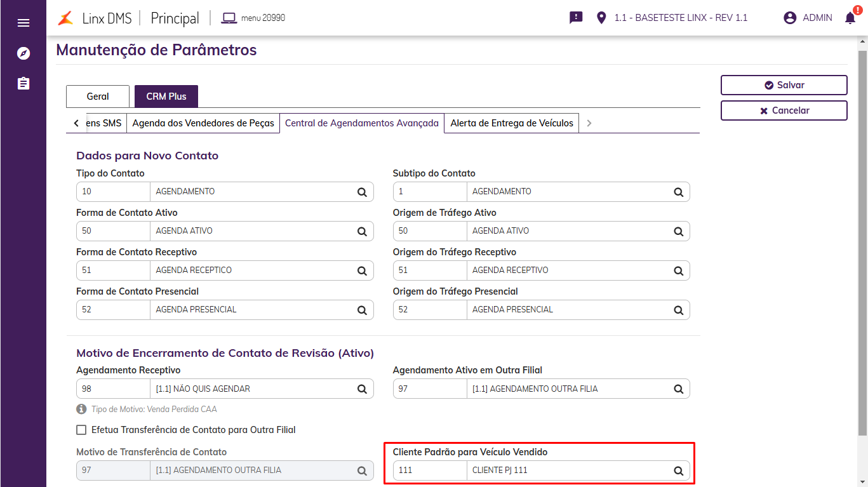Search Motivo de Transferência de Contato lookup
This screenshot has height=487, width=868.
tap(362, 471)
